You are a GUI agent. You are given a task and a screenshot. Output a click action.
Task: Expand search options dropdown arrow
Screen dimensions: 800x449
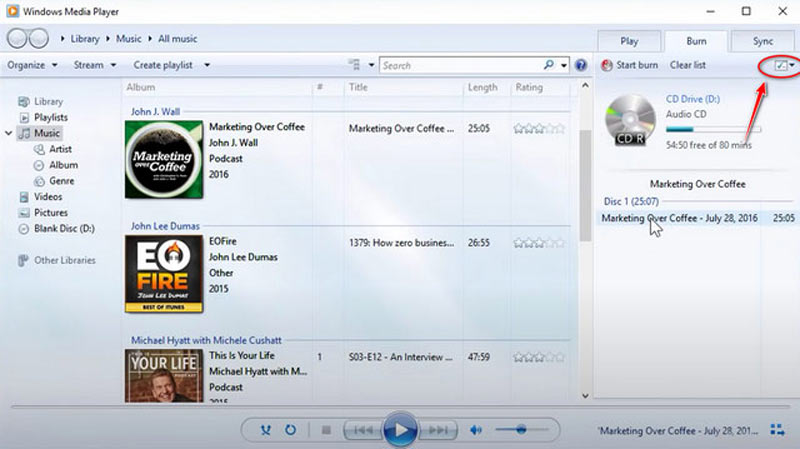pyautogui.click(x=563, y=65)
